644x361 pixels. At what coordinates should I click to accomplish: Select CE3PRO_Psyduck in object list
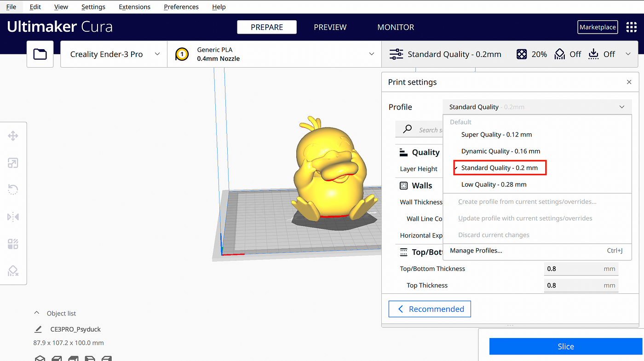tap(75, 329)
